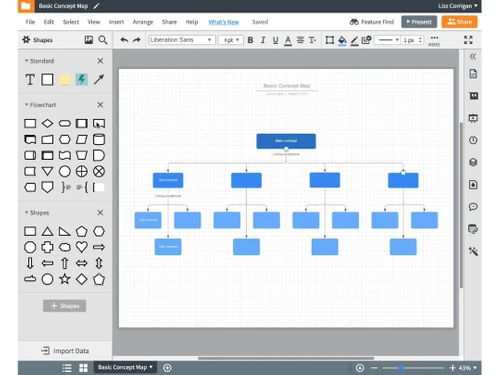Screen dimensions: 500x375
Task: Click the magnifier search shapes icon
Action: point(103,40)
